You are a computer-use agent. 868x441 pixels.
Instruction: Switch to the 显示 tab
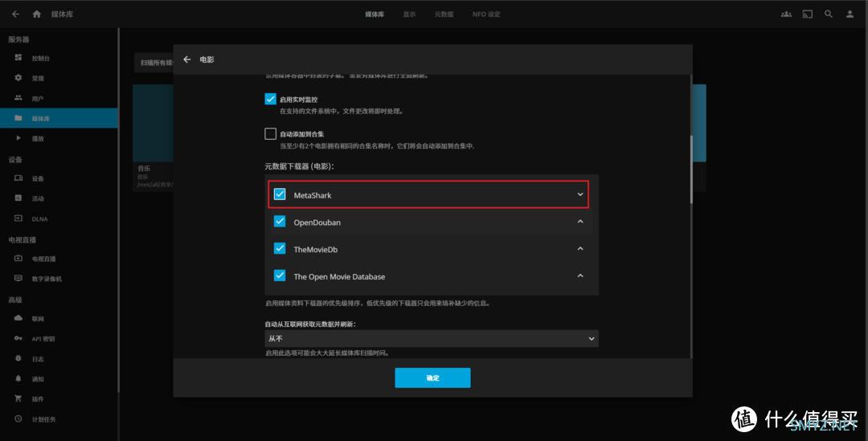point(409,14)
